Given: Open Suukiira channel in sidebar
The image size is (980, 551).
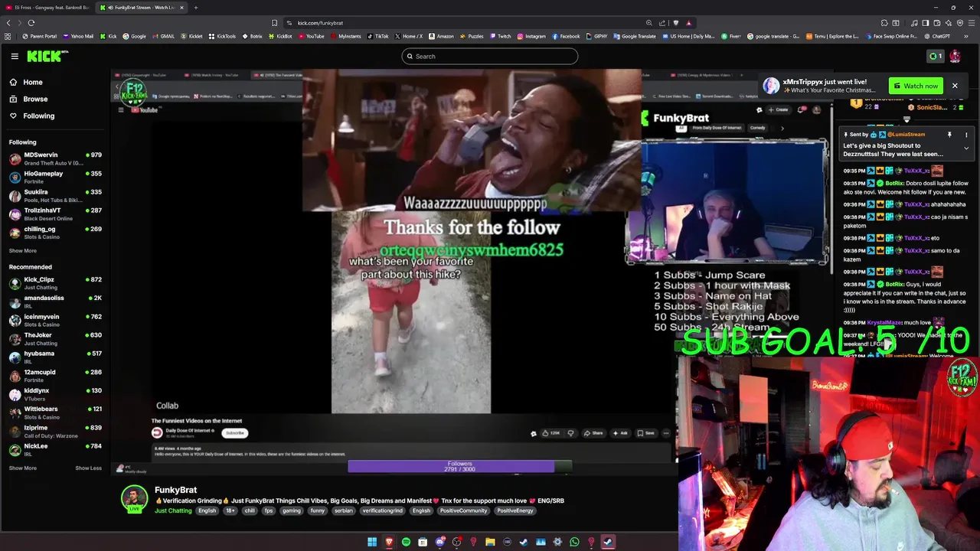Looking at the screenshot, I should pos(54,195).
